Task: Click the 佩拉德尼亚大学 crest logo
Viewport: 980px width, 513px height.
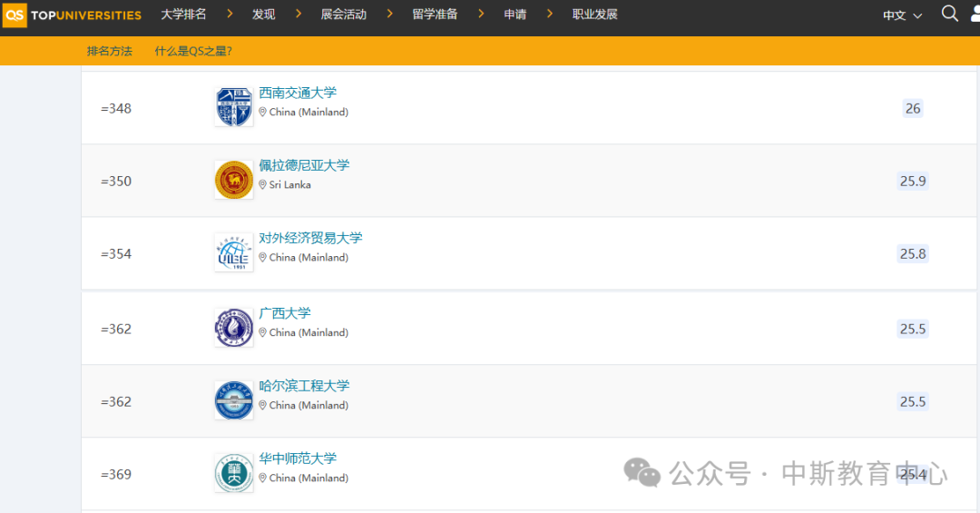Action: coord(234,180)
